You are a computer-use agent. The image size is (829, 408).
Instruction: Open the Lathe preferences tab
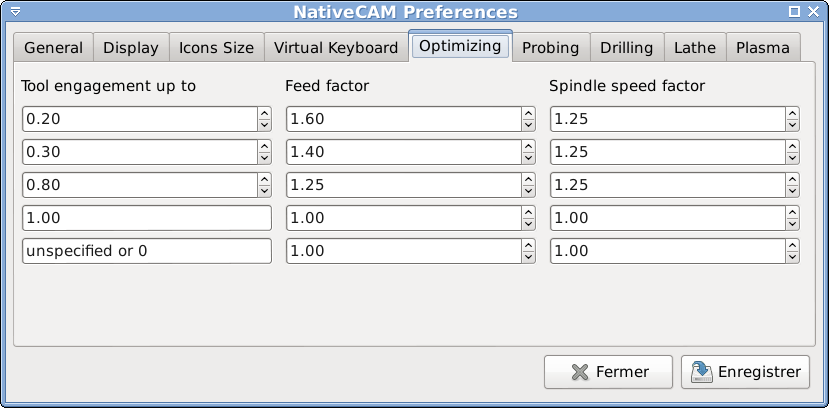tap(695, 48)
